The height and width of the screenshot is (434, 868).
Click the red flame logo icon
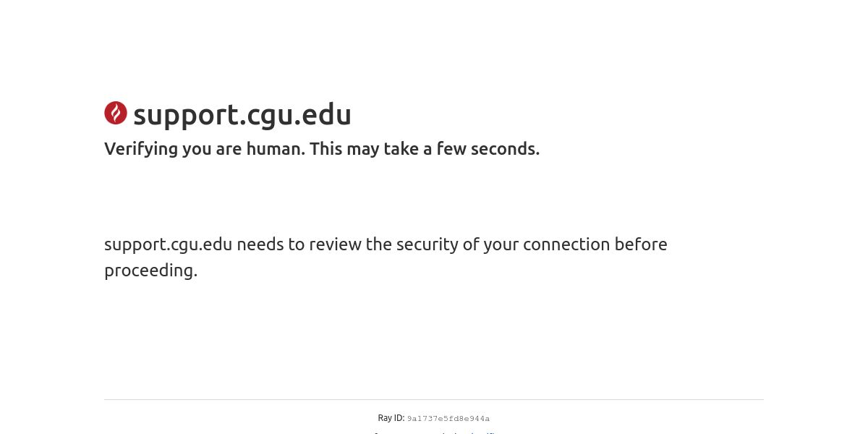[x=116, y=113]
